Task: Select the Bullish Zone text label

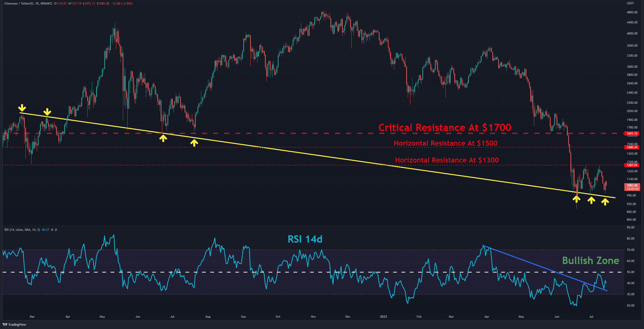Action: [591, 261]
